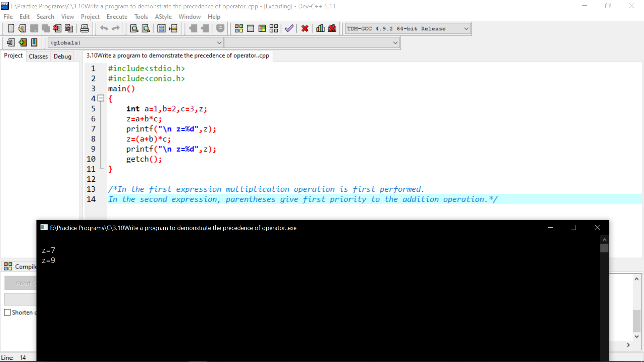
Task: Click the z=a+b*c; code line
Action: (144, 119)
